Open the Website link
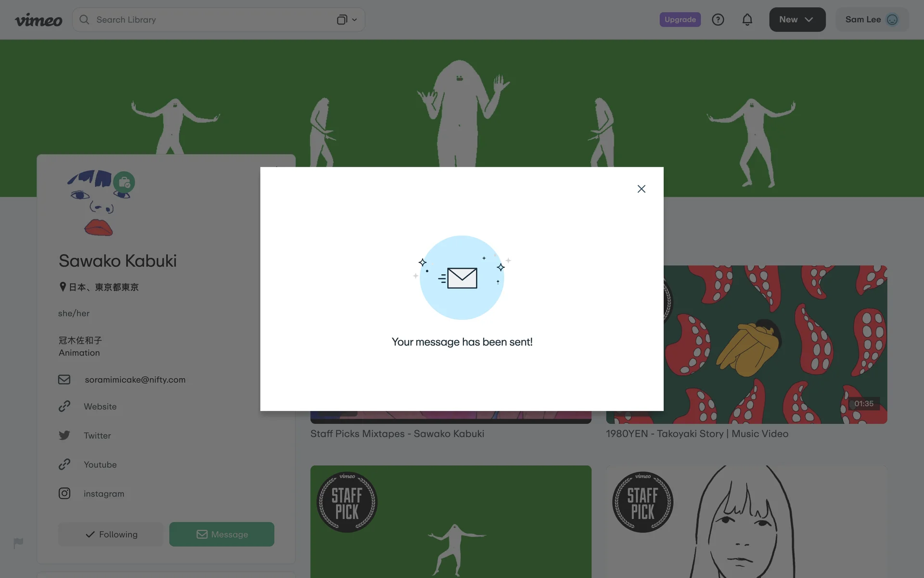924x578 pixels. [100, 407]
